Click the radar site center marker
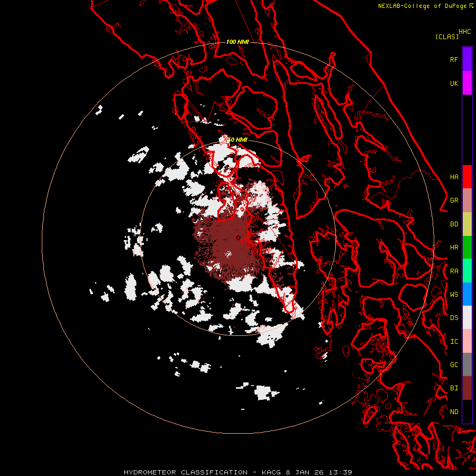Screen dimensions: 476x476 [237, 237]
